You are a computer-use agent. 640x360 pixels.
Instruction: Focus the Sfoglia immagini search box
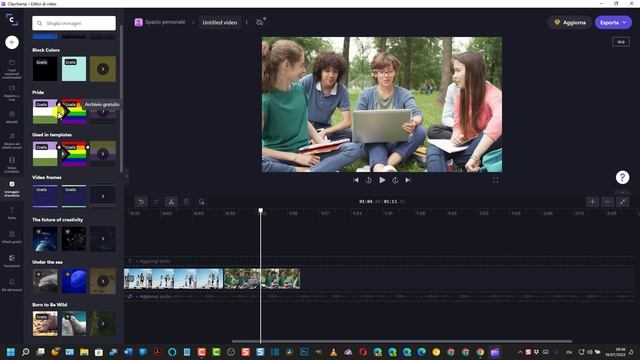[74, 23]
